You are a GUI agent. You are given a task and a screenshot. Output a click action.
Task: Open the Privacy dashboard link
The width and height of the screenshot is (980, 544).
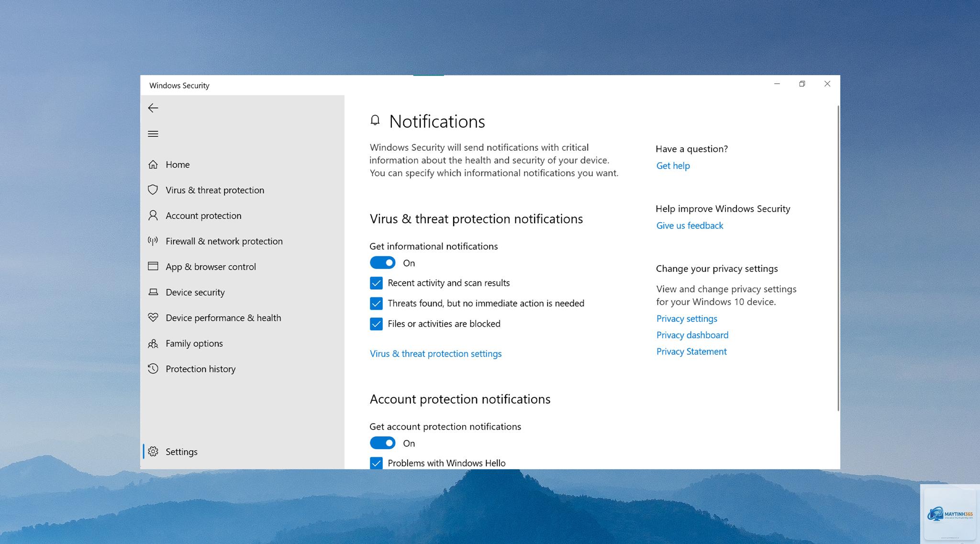pyautogui.click(x=692, y=335)
